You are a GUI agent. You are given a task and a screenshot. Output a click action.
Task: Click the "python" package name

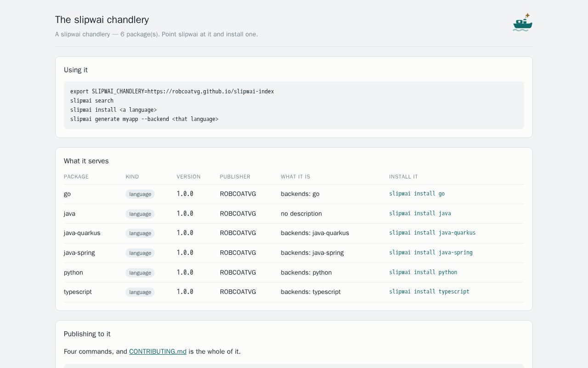[73, 272]
